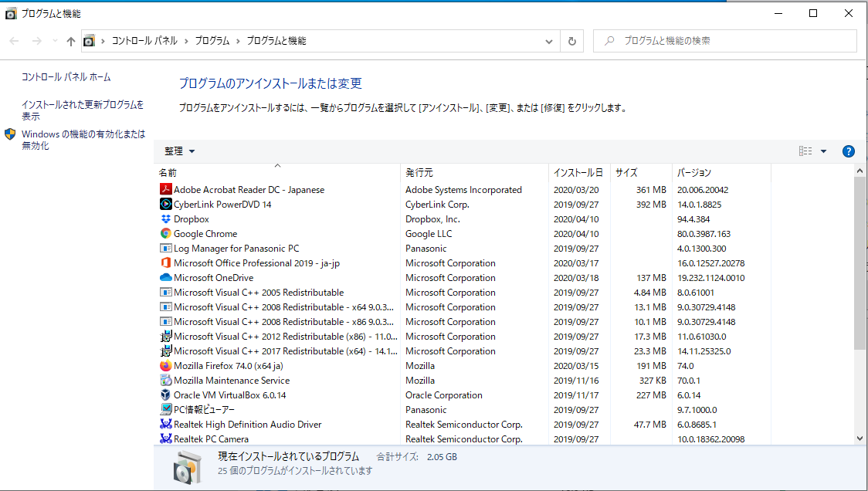Select Microsoft OneDrive entry
This screenshot has height=491, width=868.
point(214,277)
